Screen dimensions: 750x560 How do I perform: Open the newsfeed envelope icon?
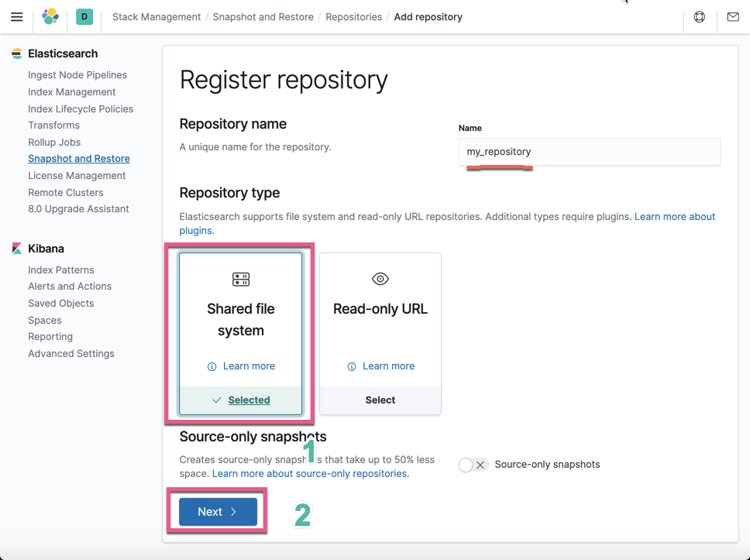[x=732, y=16]
